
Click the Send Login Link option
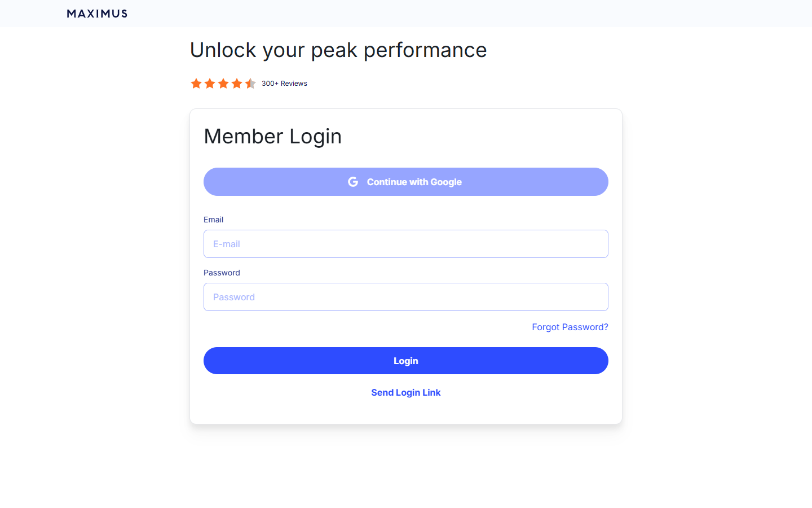[406, 392]
